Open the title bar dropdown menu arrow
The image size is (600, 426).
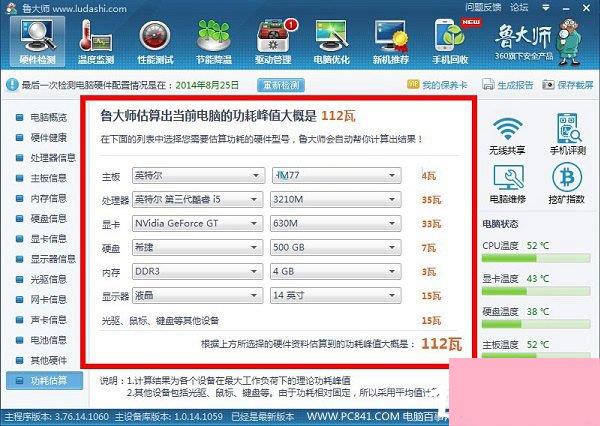546,8
